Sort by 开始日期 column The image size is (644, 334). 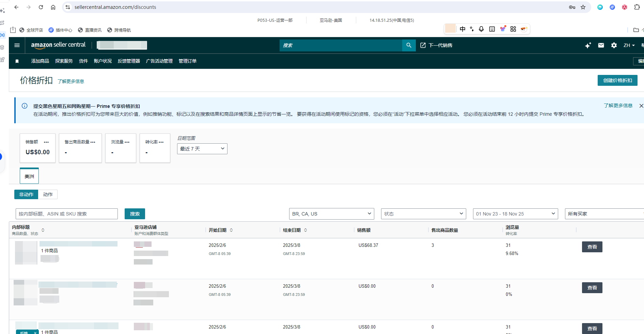click(231, 230)
